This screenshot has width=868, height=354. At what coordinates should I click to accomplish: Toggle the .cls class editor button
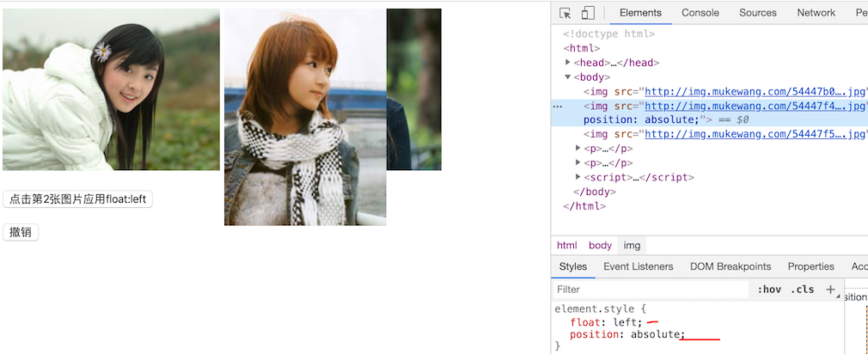click(x=802, y=290)
